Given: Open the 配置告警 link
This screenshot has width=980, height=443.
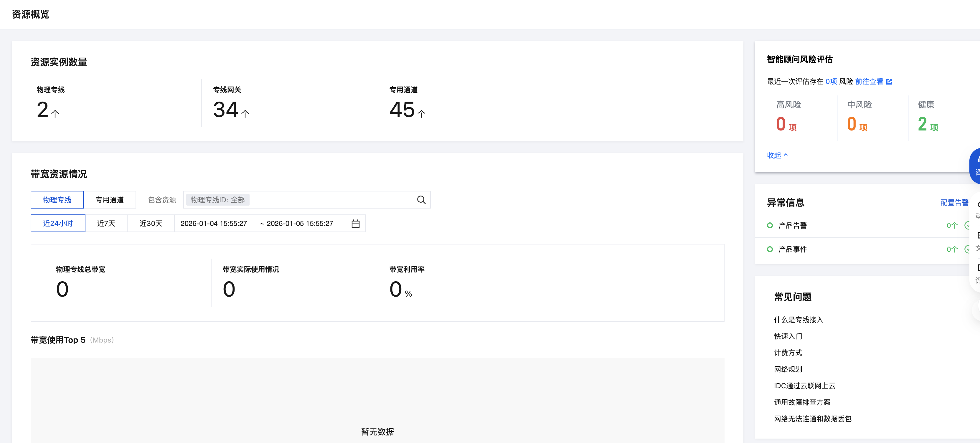Looking at the screenshot, I should (x=954, y=203).
